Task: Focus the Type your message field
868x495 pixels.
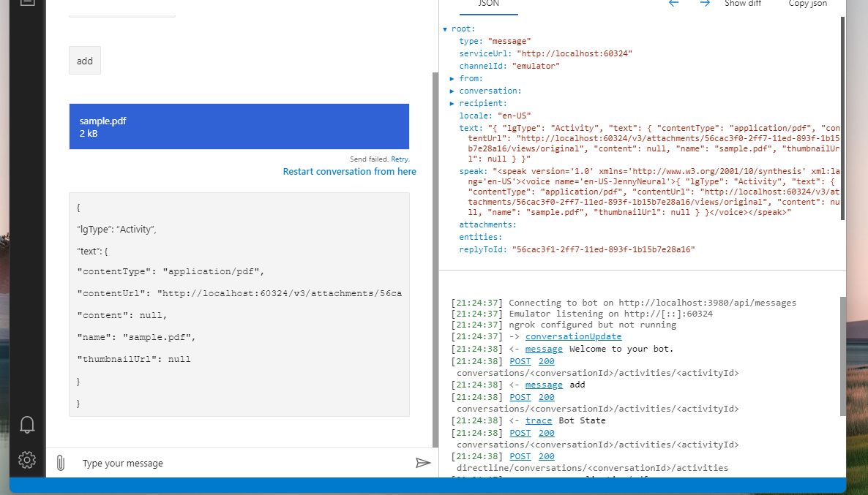Action: click(183, 462)
